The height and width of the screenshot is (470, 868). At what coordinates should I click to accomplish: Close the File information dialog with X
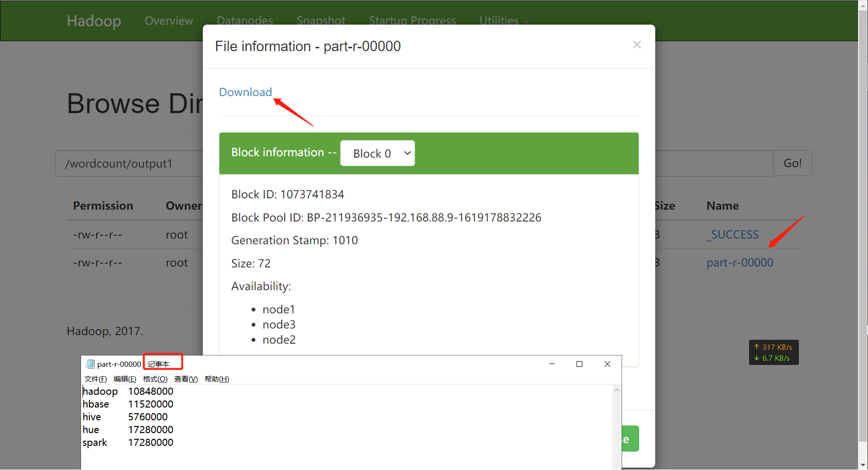pyautogui.click(x=637, y=44)
